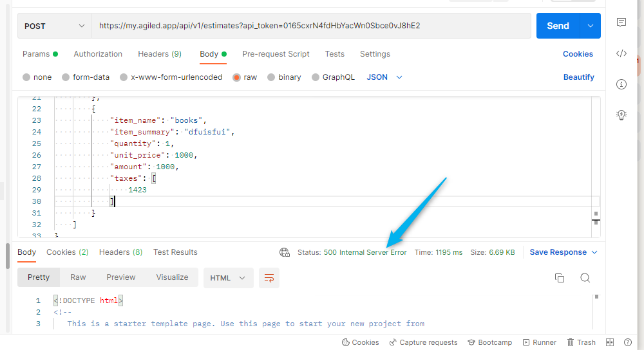The height and width of the screenshot is (350, 644).
Task: Click the Save Response button
Action: tap(558, 252)
